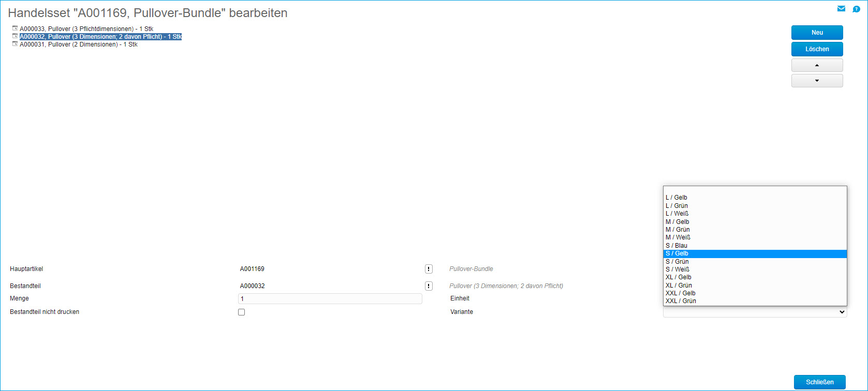Open info icon next to Bestandteil A000032

[429, 286]
